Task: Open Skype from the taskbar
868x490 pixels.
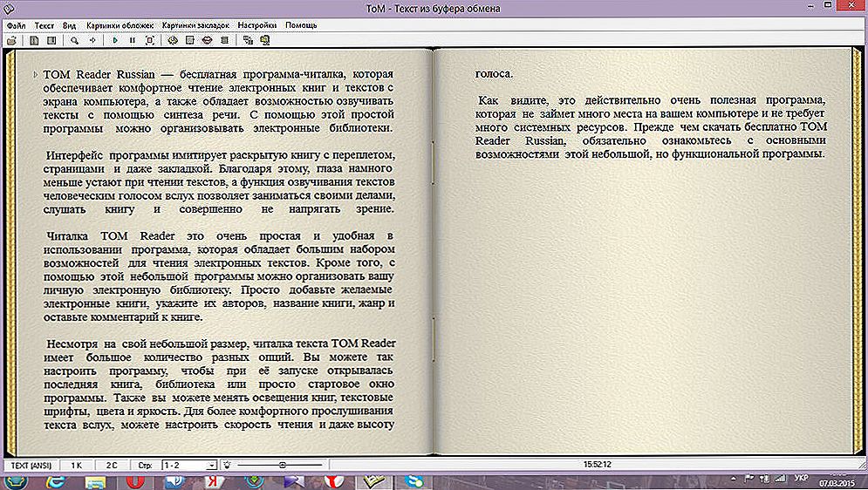Action: (x=414, y=481)
